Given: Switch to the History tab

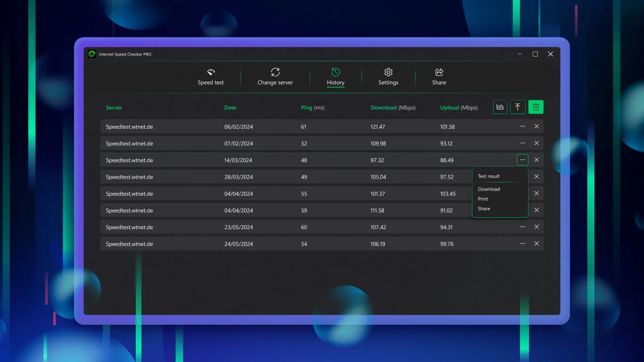Looking at the screenshot, I should [336, 77].
